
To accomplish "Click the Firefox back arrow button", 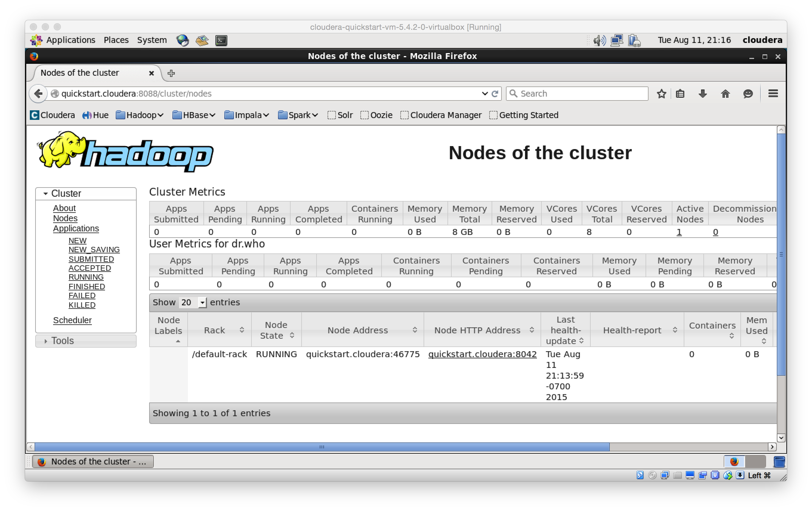I will (38, 93).
